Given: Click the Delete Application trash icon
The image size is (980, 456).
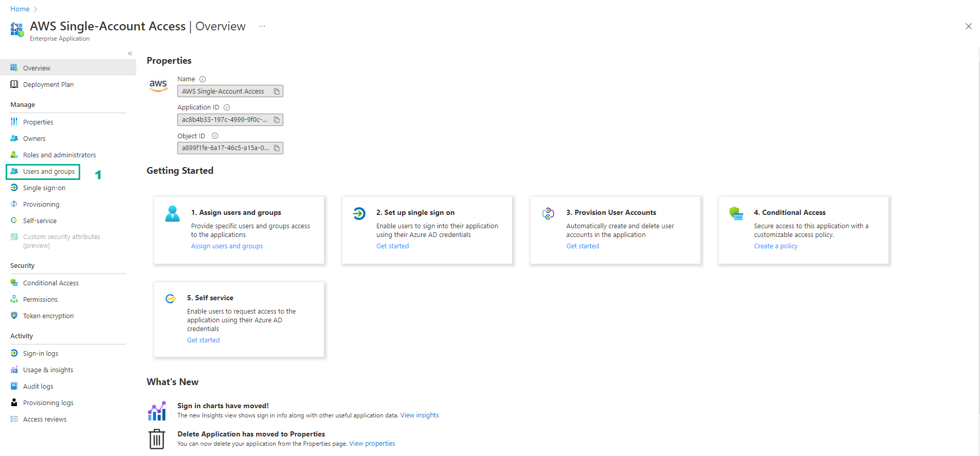Looking at the screenshot, I should coord(157,439).
